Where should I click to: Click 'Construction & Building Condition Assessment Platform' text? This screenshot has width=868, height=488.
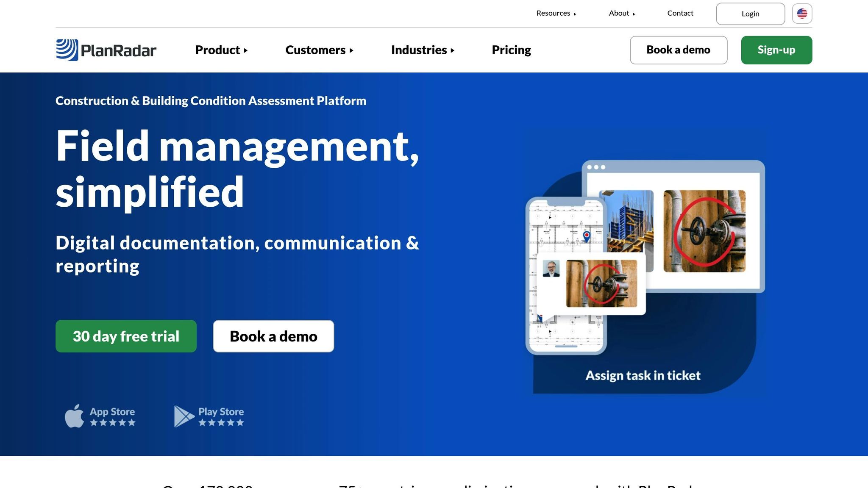click(x=211, y=101)
